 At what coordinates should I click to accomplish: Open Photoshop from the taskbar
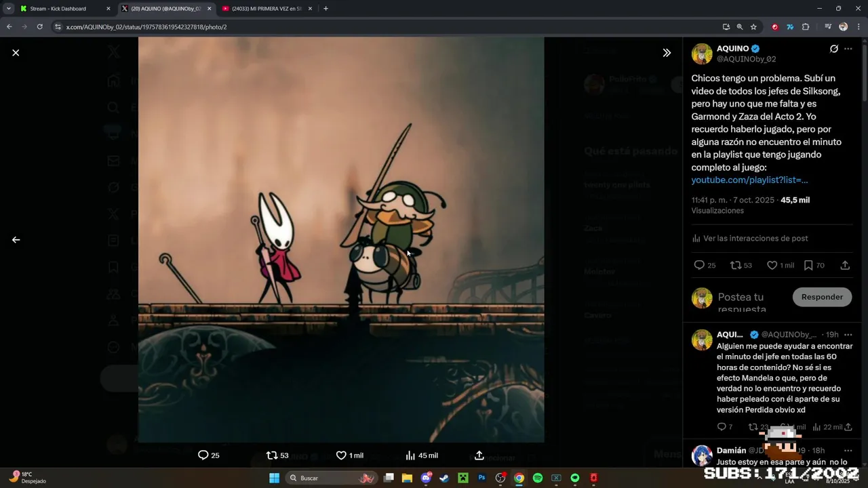481,478
